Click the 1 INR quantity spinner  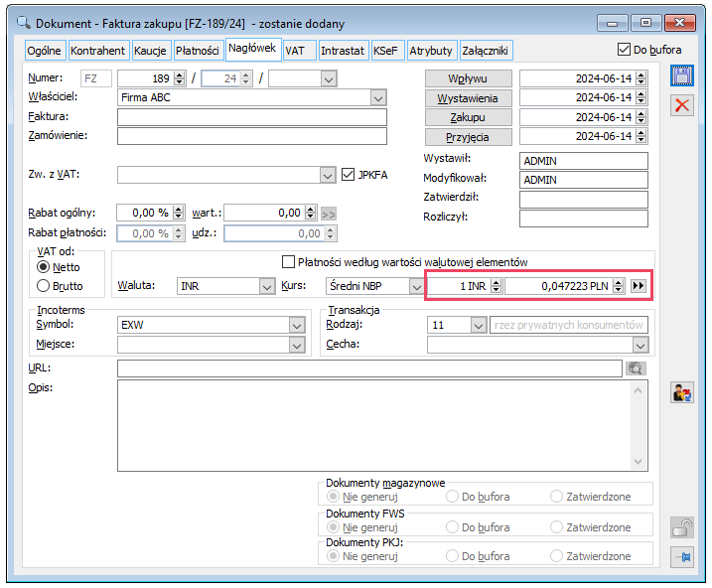pyautogui.click(x=496, y=286)
